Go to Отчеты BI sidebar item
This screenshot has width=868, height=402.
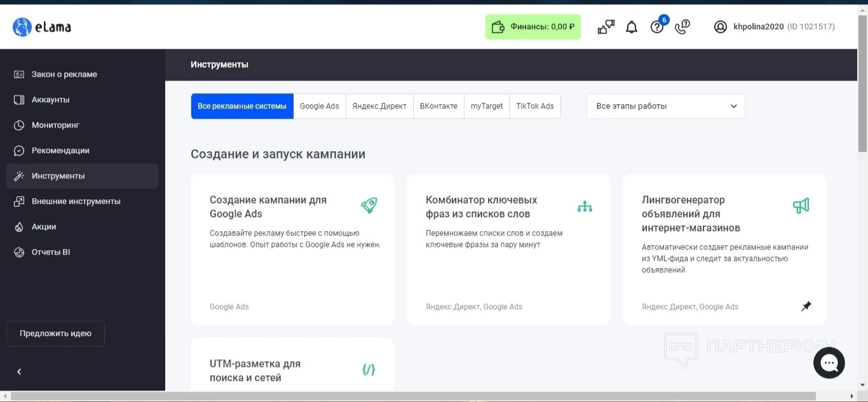click(x=51, y=252)
